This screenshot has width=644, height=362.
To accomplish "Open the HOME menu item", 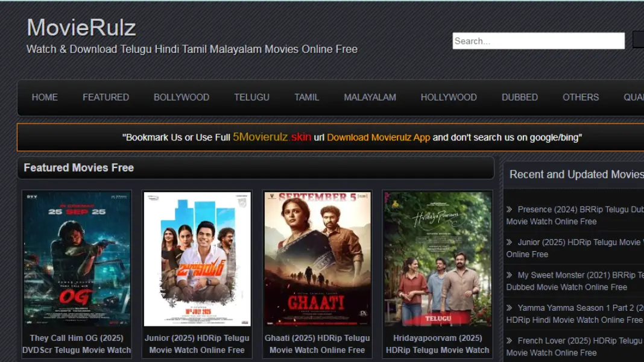I will tap(45, 97).
